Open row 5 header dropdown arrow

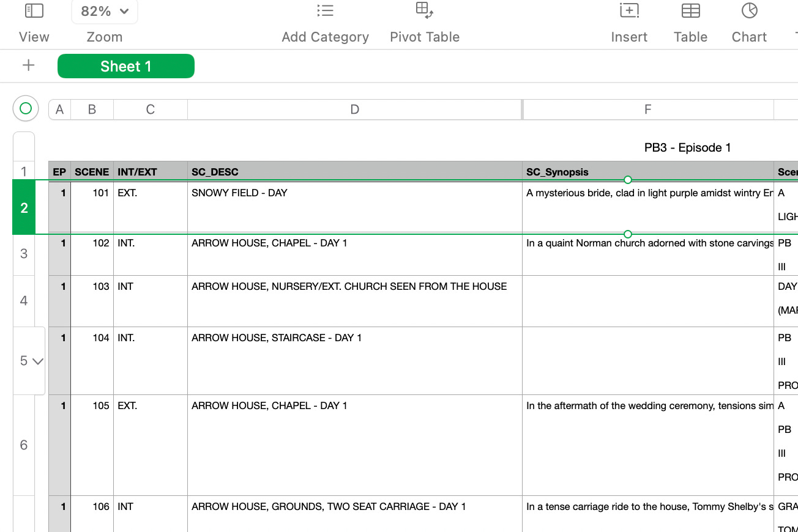point(38,361)
